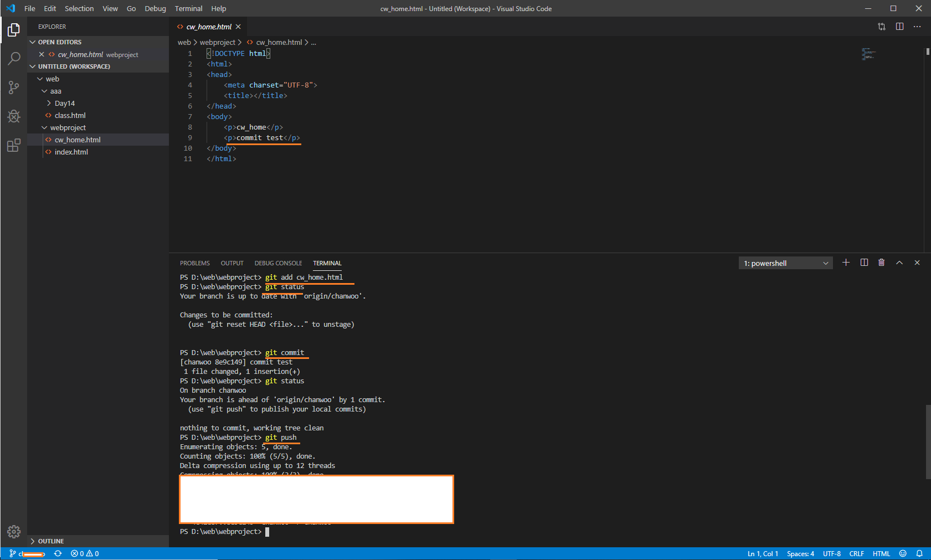The height and width of the screenshot is (560, 931).
Task: Click the git branch icon in status bar
Action: point(13,553)
